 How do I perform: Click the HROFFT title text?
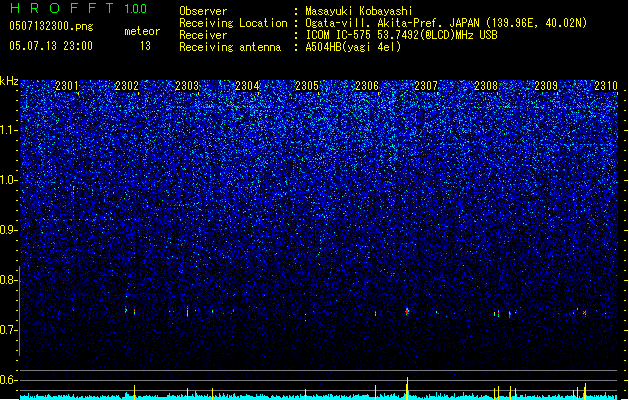62,8
